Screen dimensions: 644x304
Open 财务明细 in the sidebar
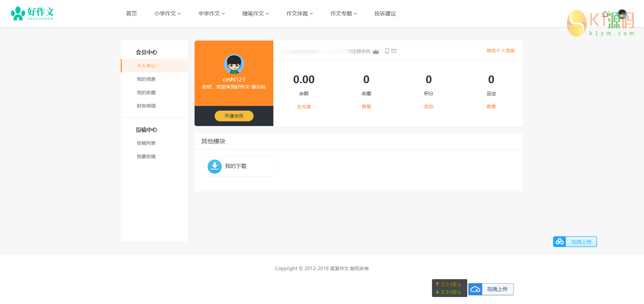click(146, 106)
